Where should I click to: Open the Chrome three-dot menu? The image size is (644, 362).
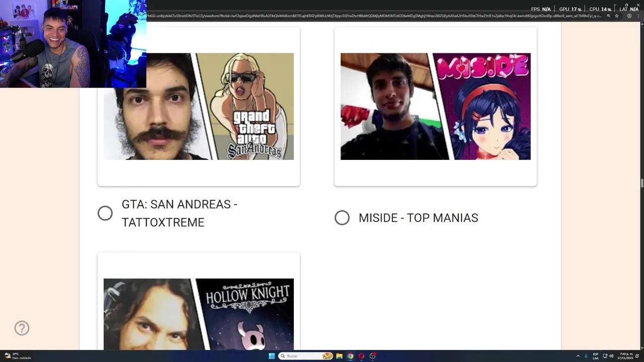637,16
